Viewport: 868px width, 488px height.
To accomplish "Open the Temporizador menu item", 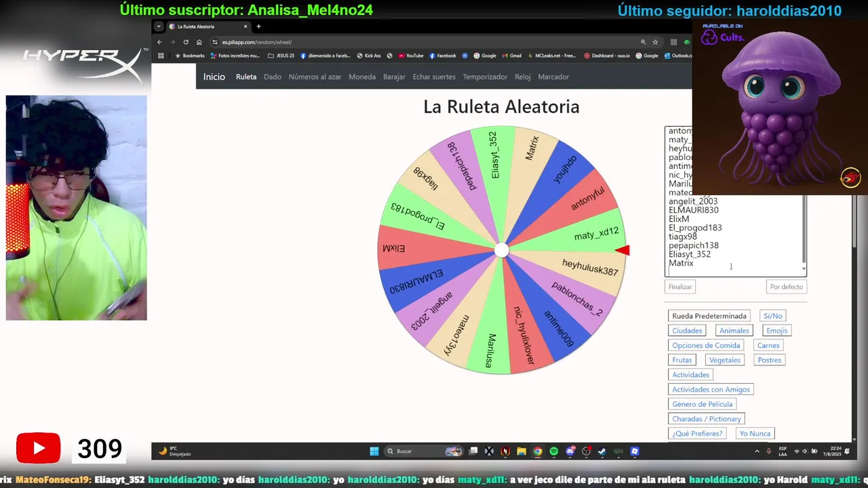I will [x=485, y=77].
